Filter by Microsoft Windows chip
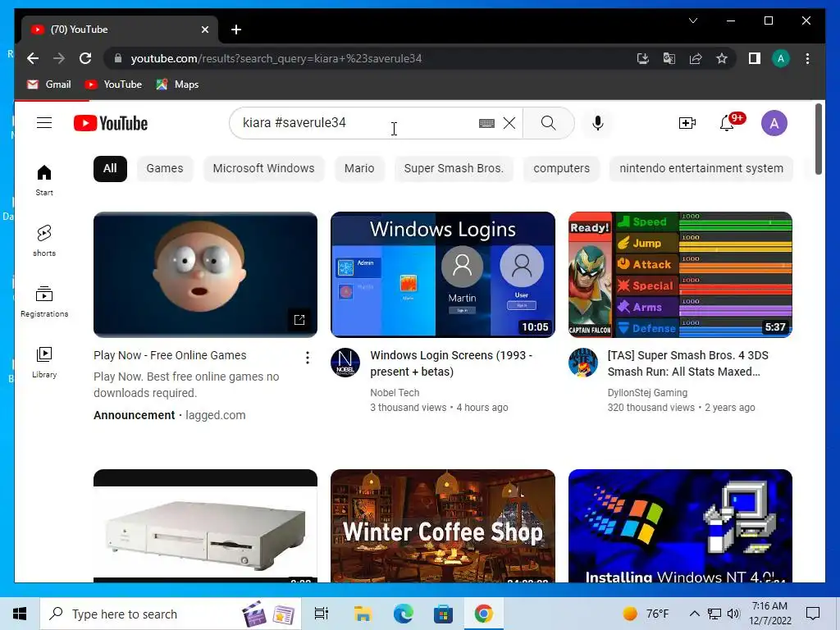Screen dimensions: 840x630 pyautogui.click(x=263, y=169)
